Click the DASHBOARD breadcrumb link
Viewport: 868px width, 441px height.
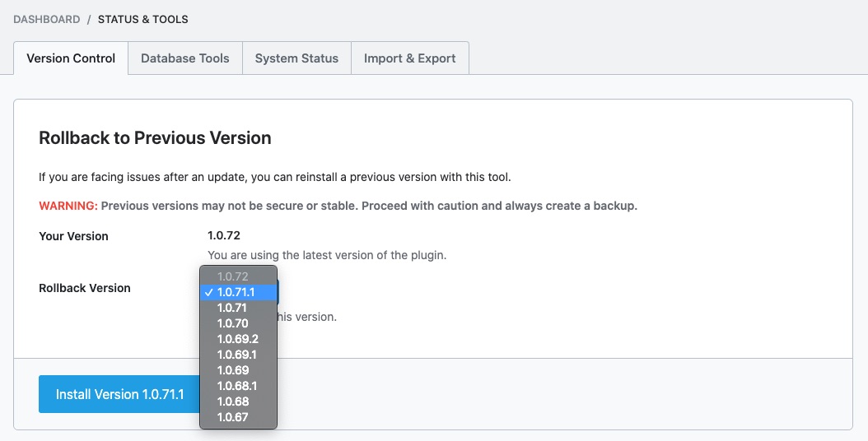46,20
